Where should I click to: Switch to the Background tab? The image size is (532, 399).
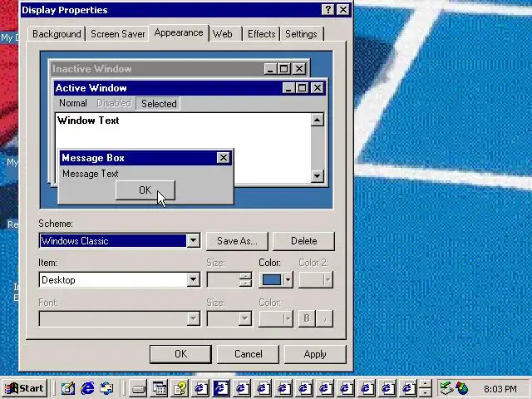pyautogui.click(x=57, y=34)
